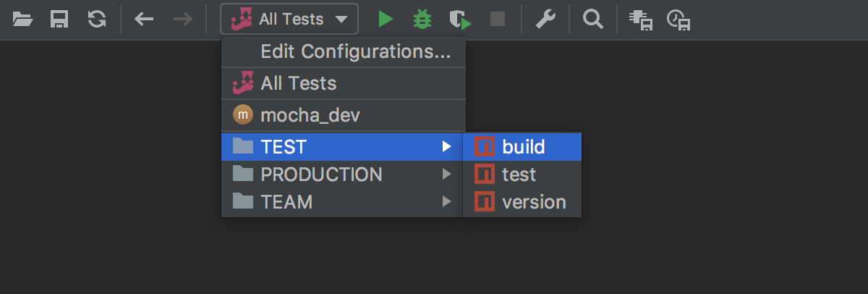Click the Synchronize refresh icon

96,19
